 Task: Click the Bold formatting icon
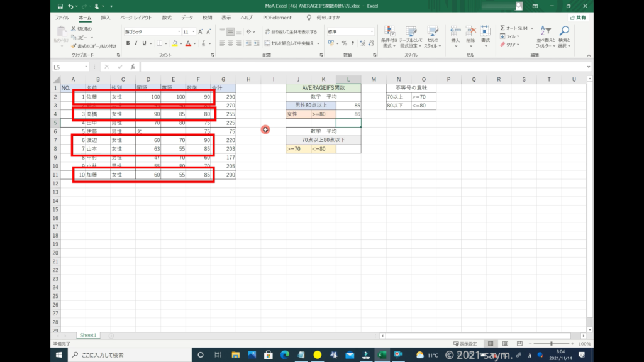128,43
